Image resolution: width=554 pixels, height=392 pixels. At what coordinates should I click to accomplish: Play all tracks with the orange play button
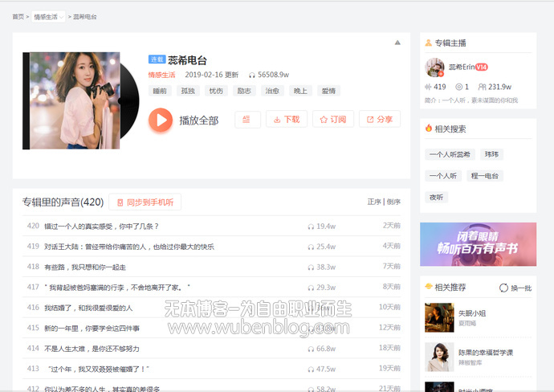[x=161, y=120]
